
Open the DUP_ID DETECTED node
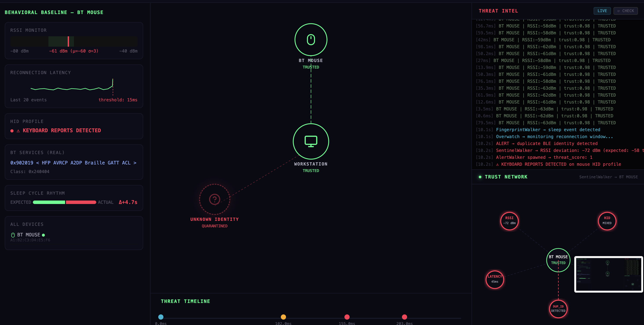(558, 309)
